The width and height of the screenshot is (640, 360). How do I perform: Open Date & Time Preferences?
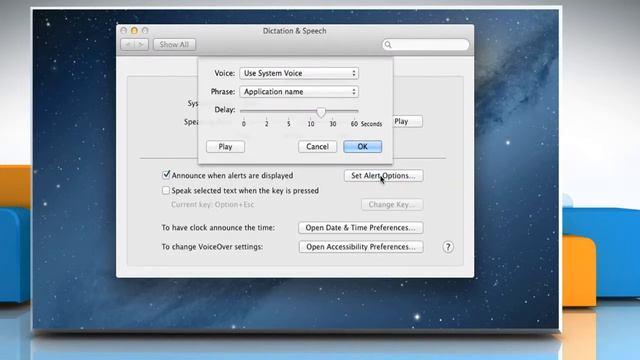(x=360, y=228)
